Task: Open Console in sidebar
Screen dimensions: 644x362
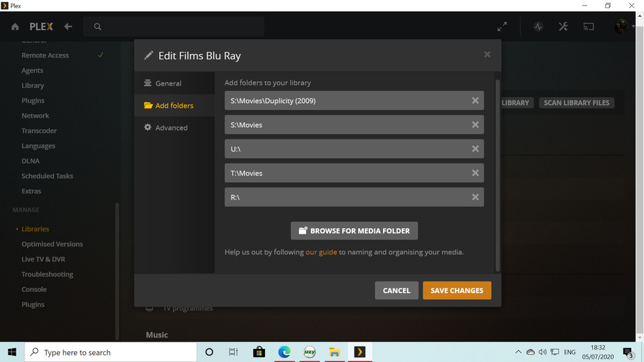Action: [x=34, y=290]
